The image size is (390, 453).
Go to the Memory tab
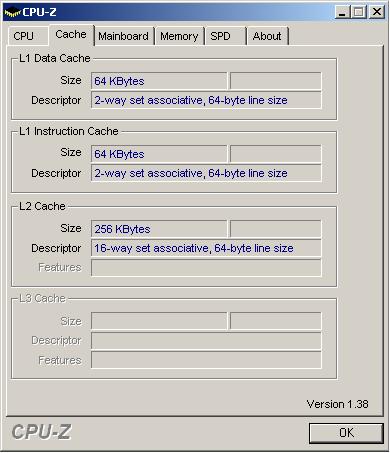179,36
